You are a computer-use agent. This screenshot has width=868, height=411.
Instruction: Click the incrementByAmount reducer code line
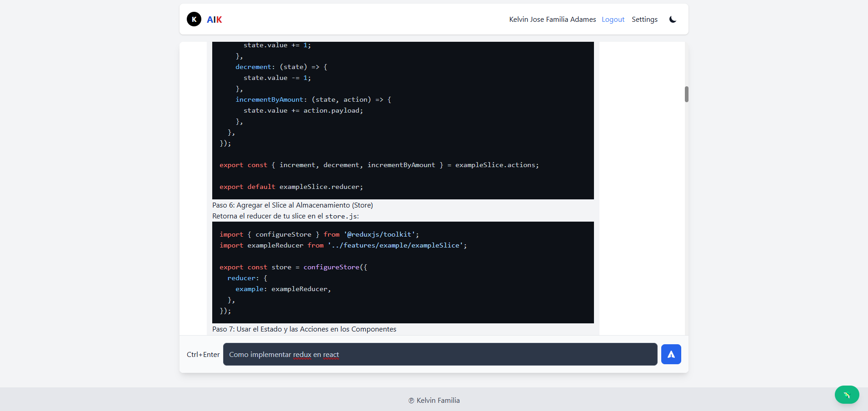click(313, 99)
